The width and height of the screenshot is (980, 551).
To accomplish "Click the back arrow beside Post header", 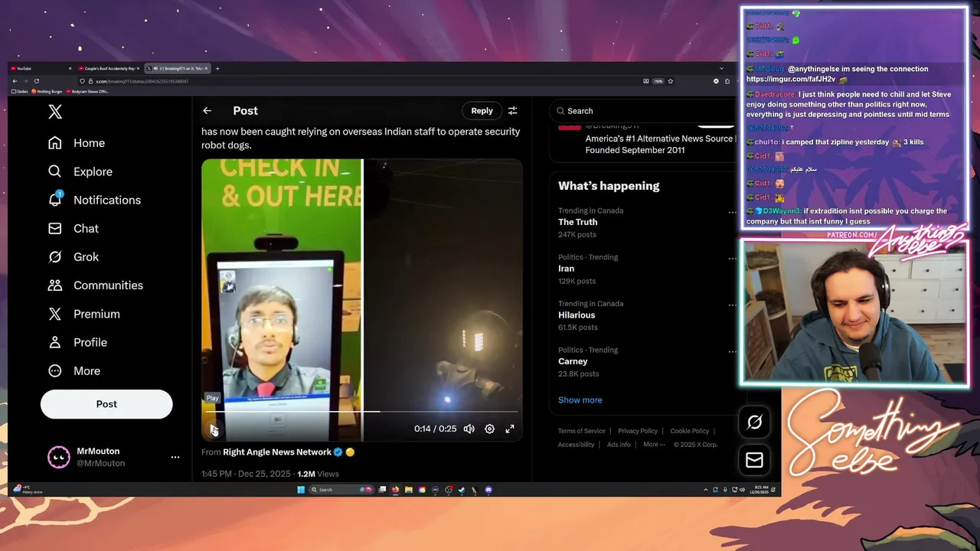I will [207, 111].
